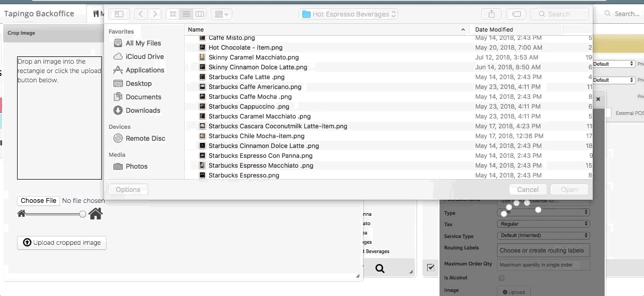Click the Options button in dialog
This screenshot has height=296, width=644.
pyautogui.click(x=128, y=189)
